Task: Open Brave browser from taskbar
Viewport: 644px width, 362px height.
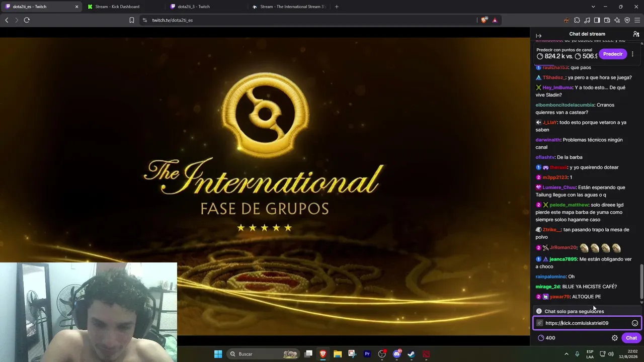Action: click(x=323, y=354)
